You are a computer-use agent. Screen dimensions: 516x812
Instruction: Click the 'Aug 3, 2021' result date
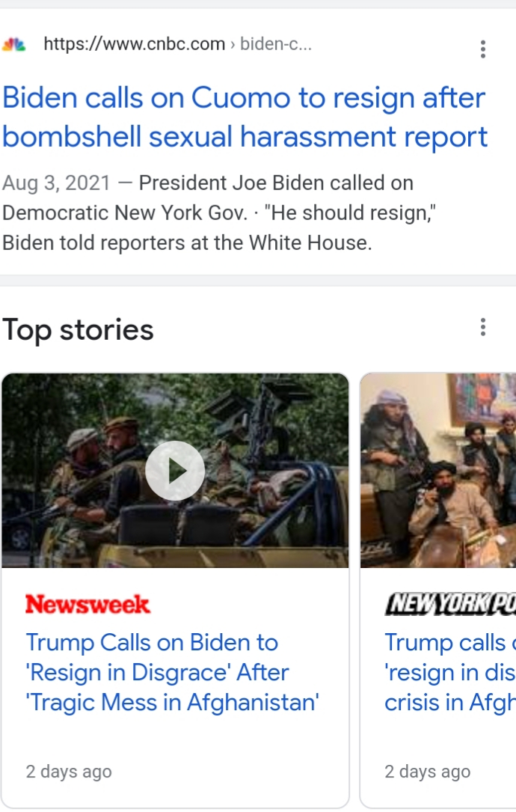(56, 183)
